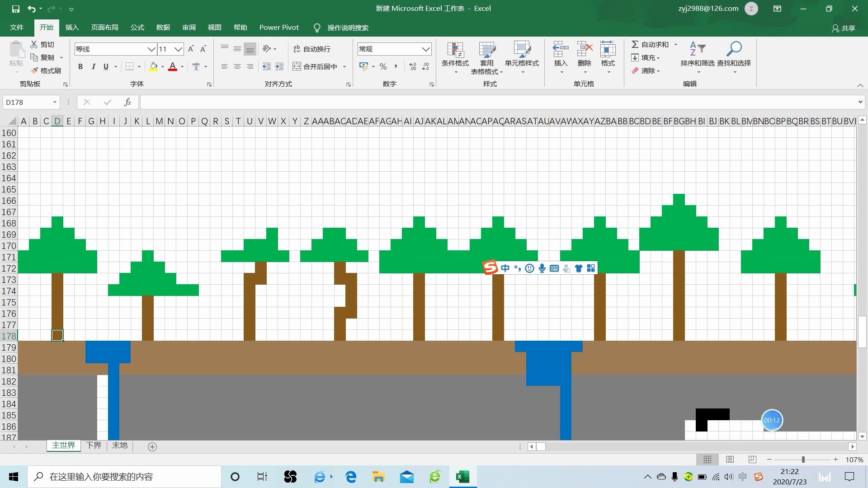The image size is (868, 488).
Task: Click the 增加小数位数 increase decimal icon
Action: (x=412, y=66)
